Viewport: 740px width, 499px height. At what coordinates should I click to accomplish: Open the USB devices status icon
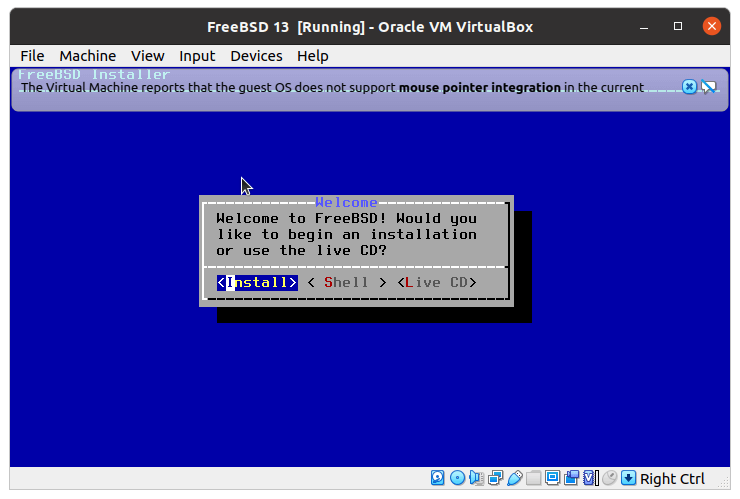pos(514,478)
